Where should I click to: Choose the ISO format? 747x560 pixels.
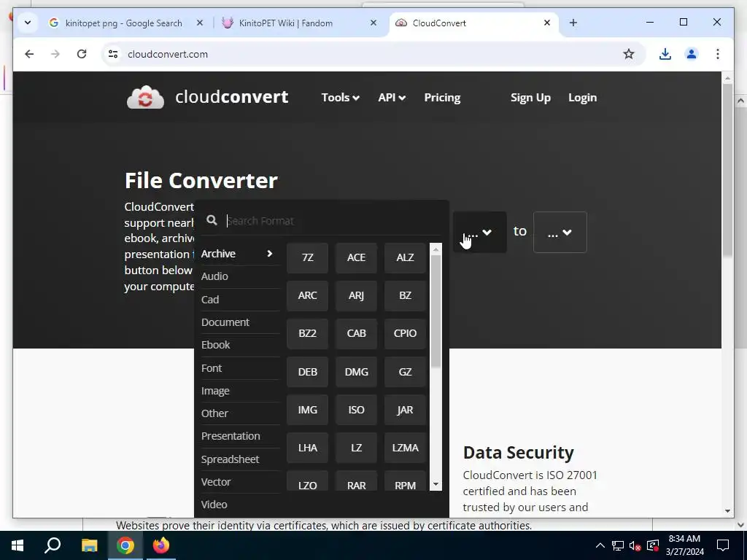[x=356, y=410]
